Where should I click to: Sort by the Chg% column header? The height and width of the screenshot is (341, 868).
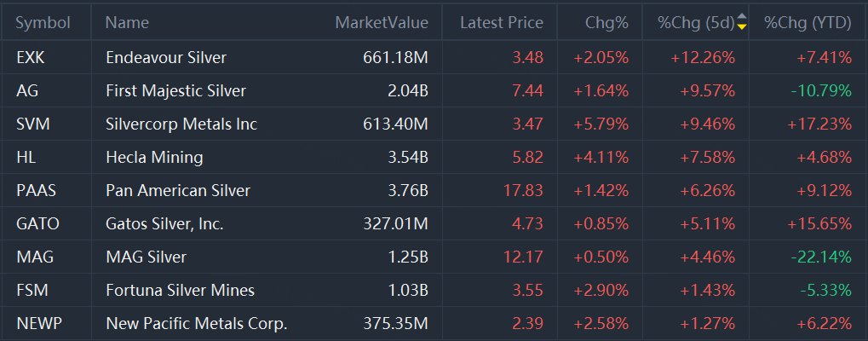606,22
